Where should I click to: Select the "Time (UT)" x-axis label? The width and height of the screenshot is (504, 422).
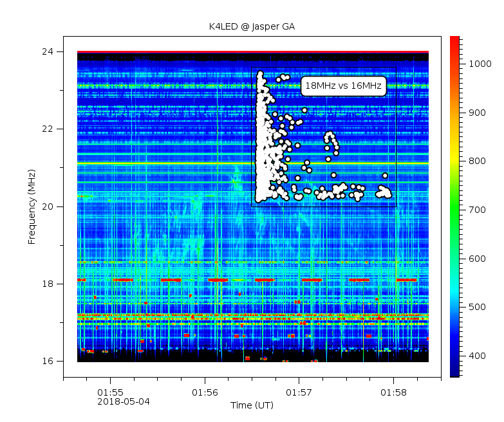tap(252, 405)
